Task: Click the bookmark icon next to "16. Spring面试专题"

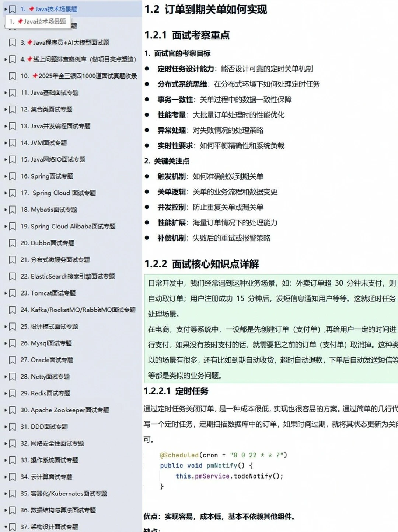Action: pyautogui.click(x=12, y=176)
